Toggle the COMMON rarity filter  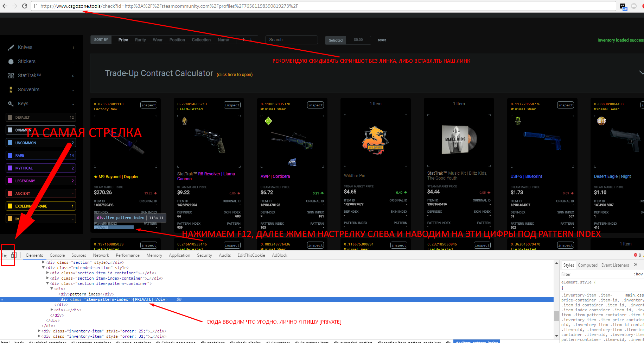41,130
